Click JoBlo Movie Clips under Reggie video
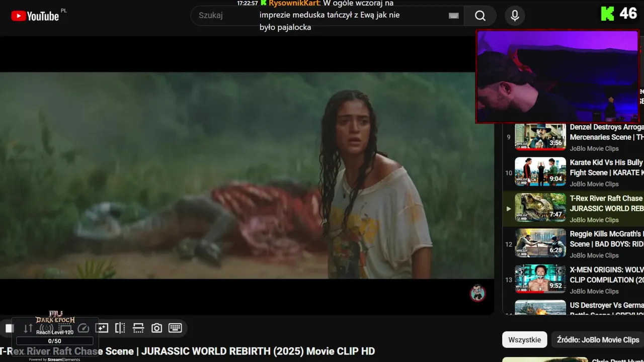 click(x=594, y=255)
